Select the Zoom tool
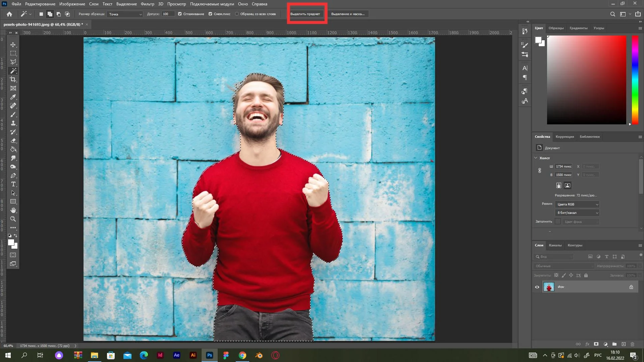 (13, 219)
